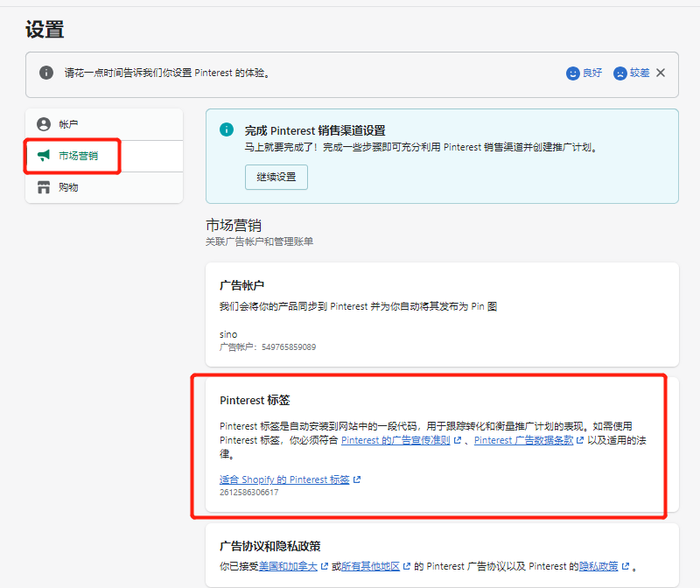Viewport: 700px width, 588px height.
Task: Click the smiley face 良好 feedback icon
Action: (x=573, y=73)
